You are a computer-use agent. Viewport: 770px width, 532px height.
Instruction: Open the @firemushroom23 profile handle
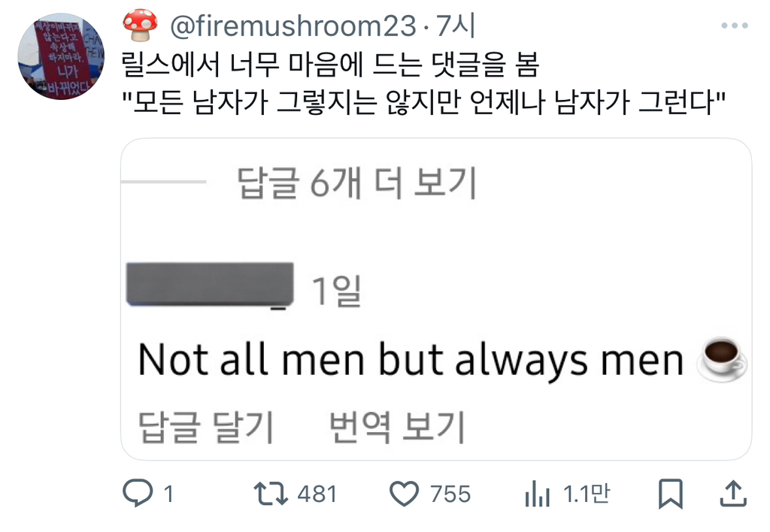pyautogui.click(x=293, y=27)
